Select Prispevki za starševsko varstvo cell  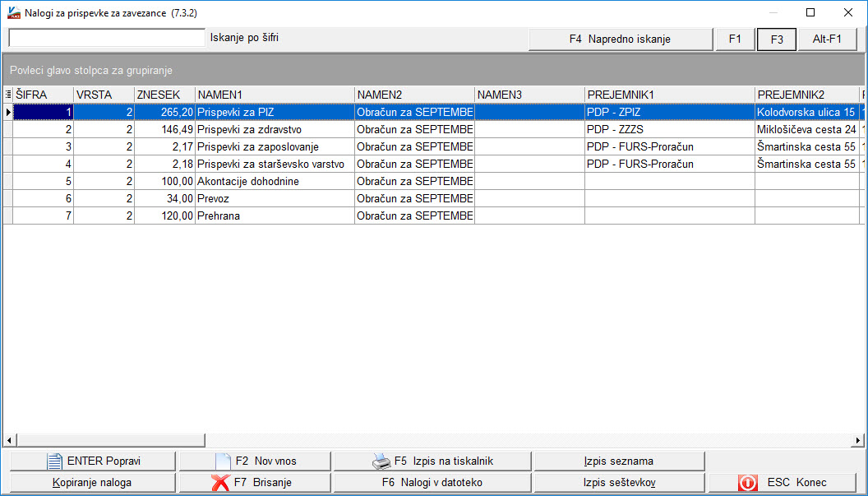[x=275, y=164]
